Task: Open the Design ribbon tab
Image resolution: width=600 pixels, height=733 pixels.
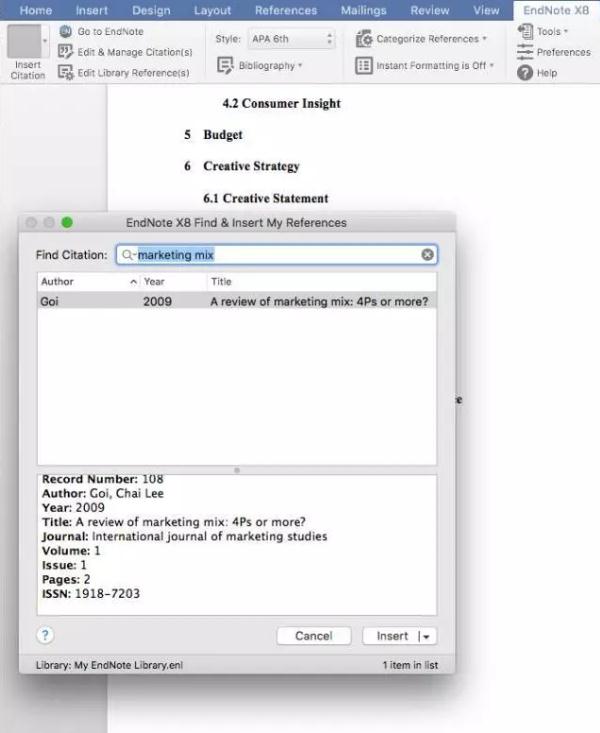Action: [151, 10]
